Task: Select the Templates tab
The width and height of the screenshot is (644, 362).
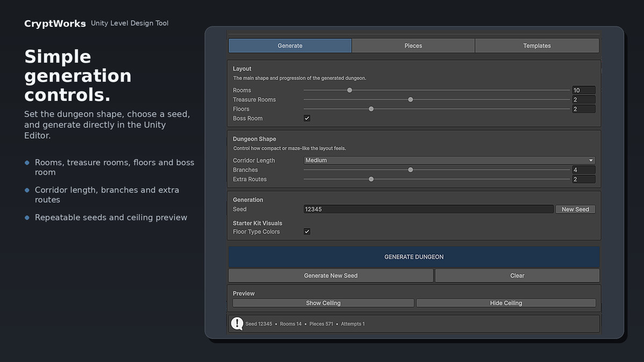Action: (x=537, y=46)
